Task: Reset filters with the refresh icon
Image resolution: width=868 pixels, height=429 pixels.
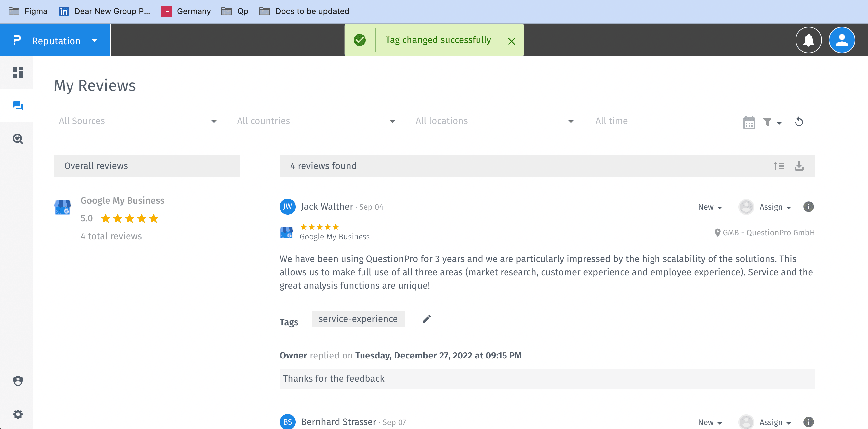Action: [x=799, y=122]
